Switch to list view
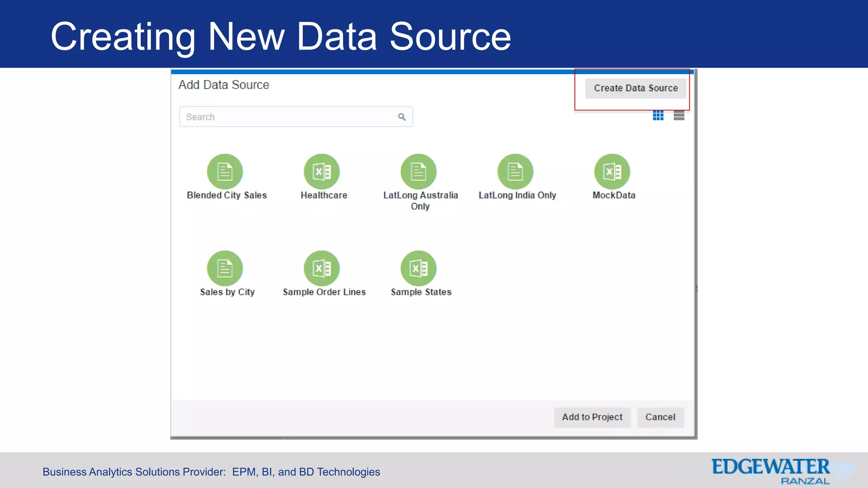Viewport: 868px width, 488px height. point(679,115)
